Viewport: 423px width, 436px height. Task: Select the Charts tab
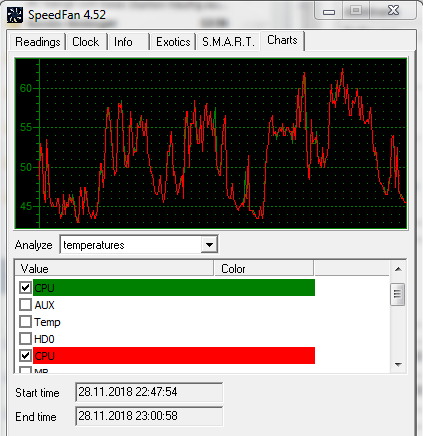282,40
